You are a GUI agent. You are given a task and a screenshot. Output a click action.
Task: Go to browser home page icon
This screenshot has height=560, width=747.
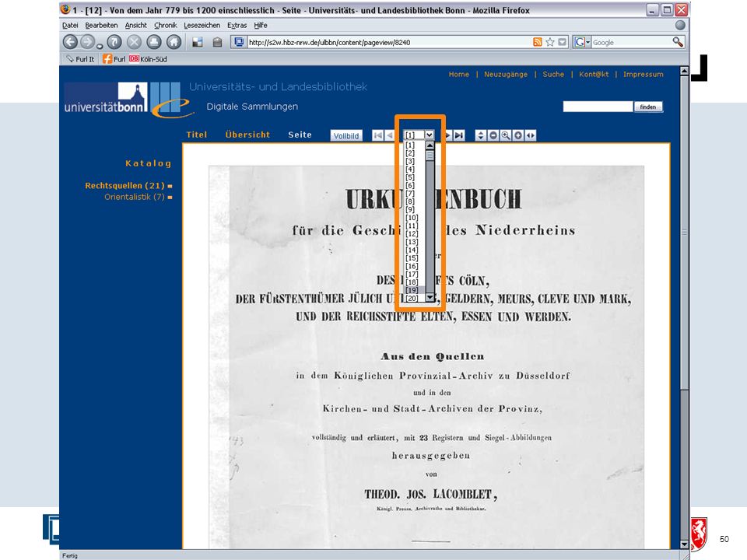click(174, 42)
